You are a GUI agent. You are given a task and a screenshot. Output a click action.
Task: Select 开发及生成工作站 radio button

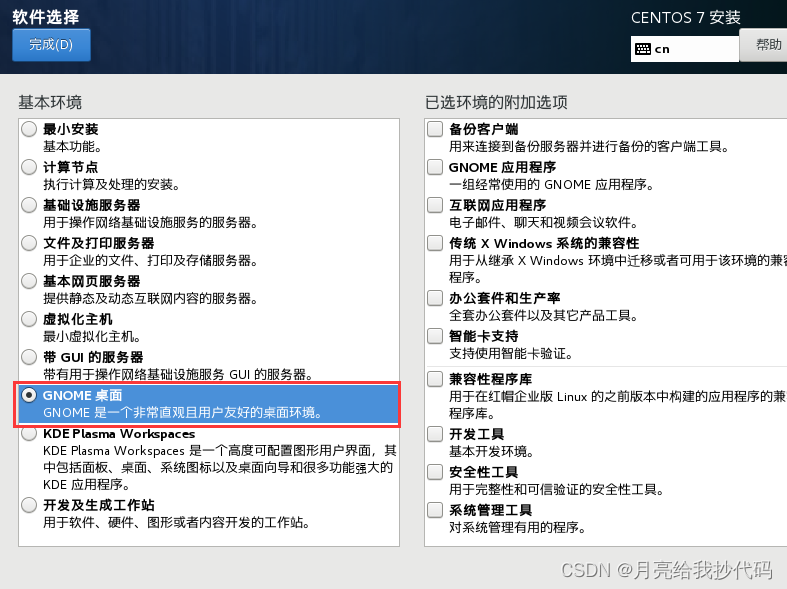(x=29, y=505)
